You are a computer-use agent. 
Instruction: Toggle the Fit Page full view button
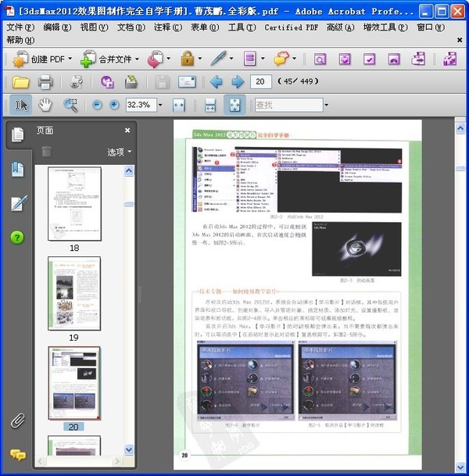click(233, 105)
